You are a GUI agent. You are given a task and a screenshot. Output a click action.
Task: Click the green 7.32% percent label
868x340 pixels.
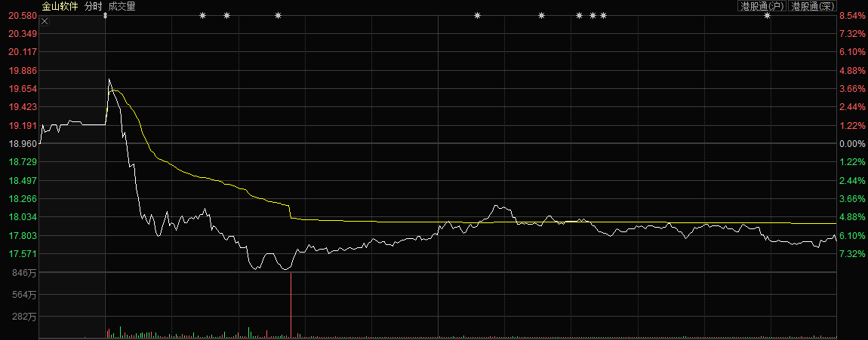tap(852, 254)
